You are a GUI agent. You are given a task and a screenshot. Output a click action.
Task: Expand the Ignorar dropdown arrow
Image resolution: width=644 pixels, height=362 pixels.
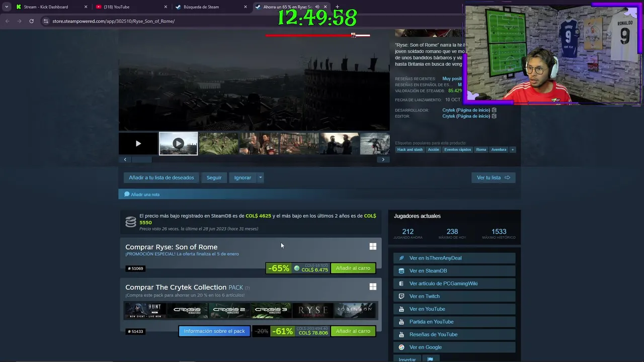click(x=260, y=177)
